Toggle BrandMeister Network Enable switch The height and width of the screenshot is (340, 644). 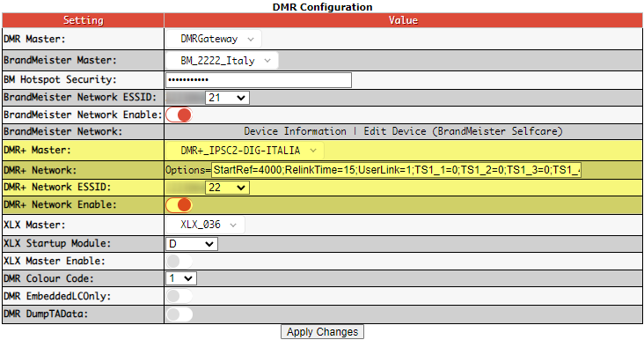click(x=179, y=115)
